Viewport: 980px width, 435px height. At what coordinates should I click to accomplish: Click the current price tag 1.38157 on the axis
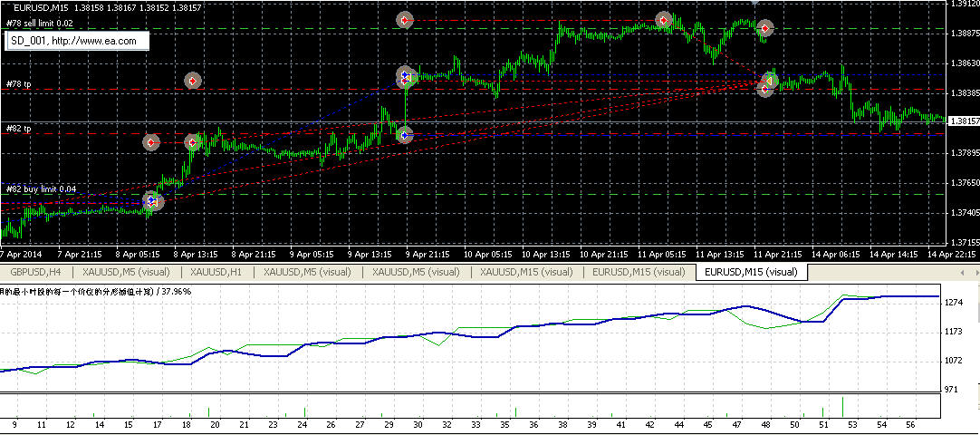(961, 121)
